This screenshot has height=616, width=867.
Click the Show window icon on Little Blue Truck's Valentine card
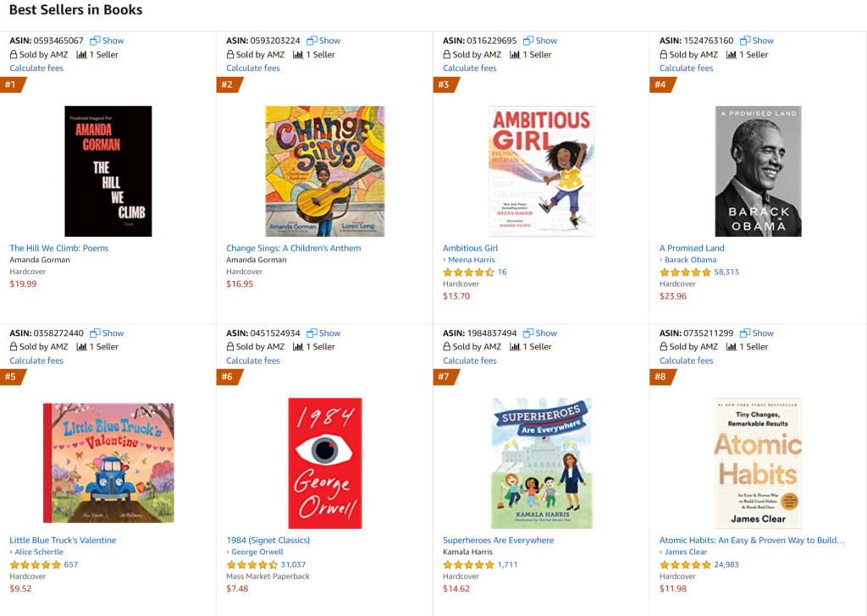95,333
